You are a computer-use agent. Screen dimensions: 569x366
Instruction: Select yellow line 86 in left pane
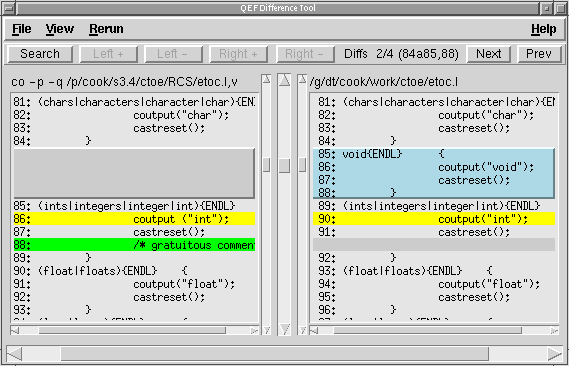point(134,219)
